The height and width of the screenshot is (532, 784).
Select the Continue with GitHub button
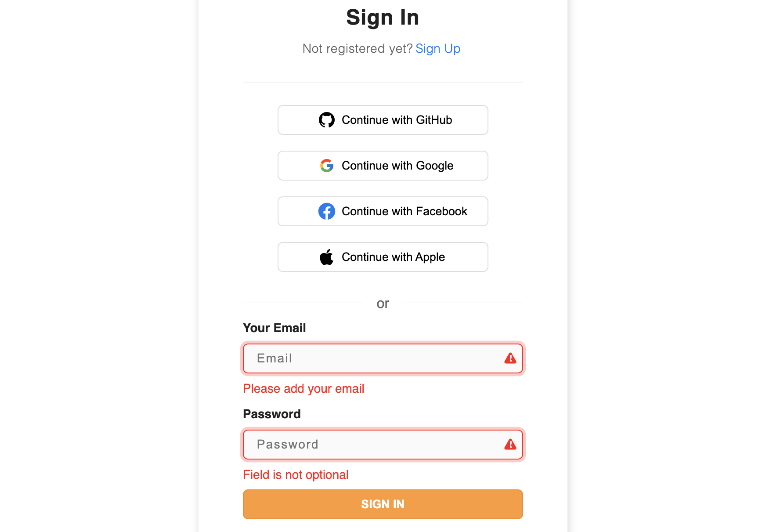pos(383,119)
